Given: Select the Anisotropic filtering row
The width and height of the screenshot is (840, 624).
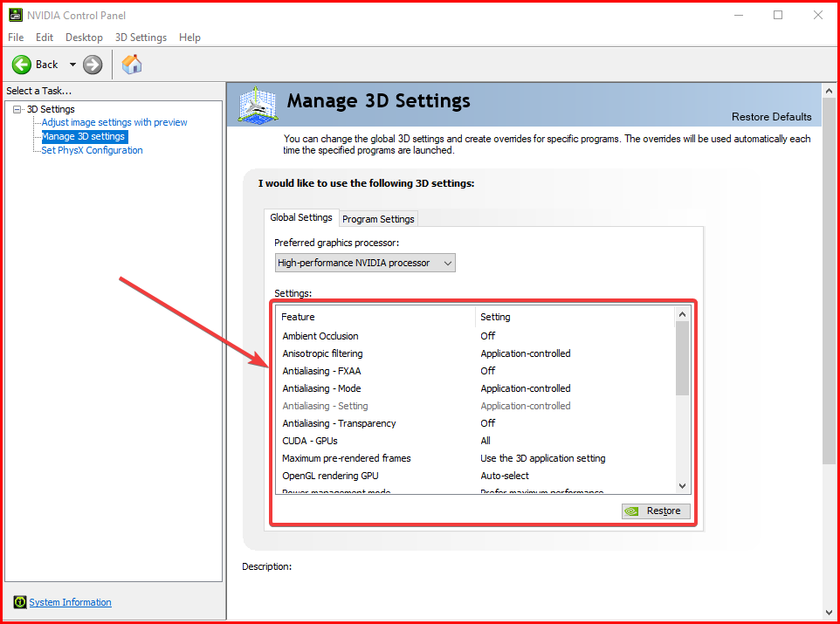Looking at the screenshot, I should 474,353.
